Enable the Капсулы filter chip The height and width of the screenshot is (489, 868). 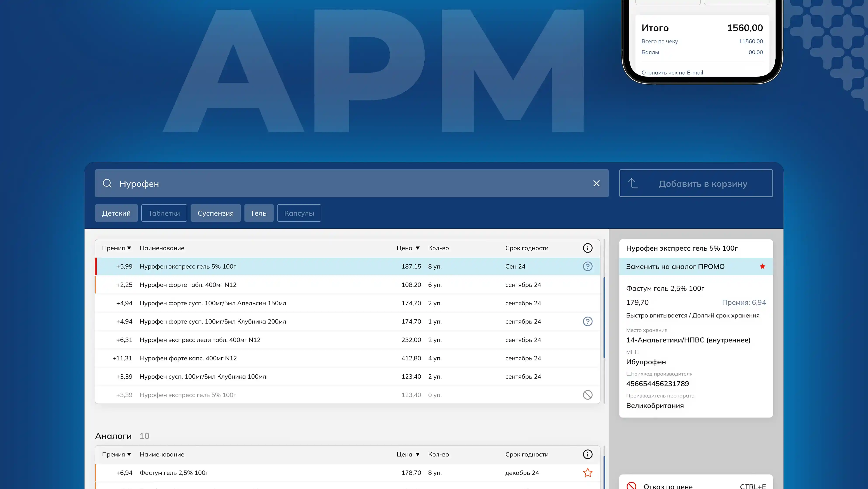(299, 213)
